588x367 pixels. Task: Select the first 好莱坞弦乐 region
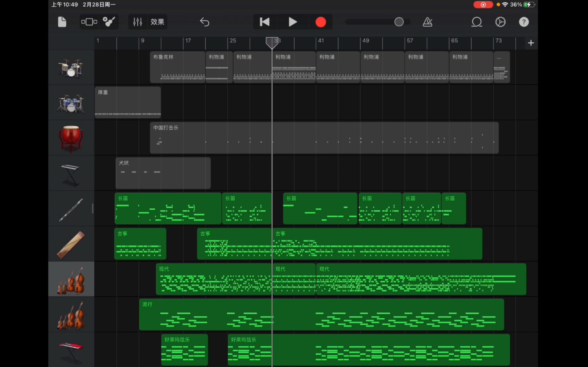pyautogui.click(x=185, y=350)
